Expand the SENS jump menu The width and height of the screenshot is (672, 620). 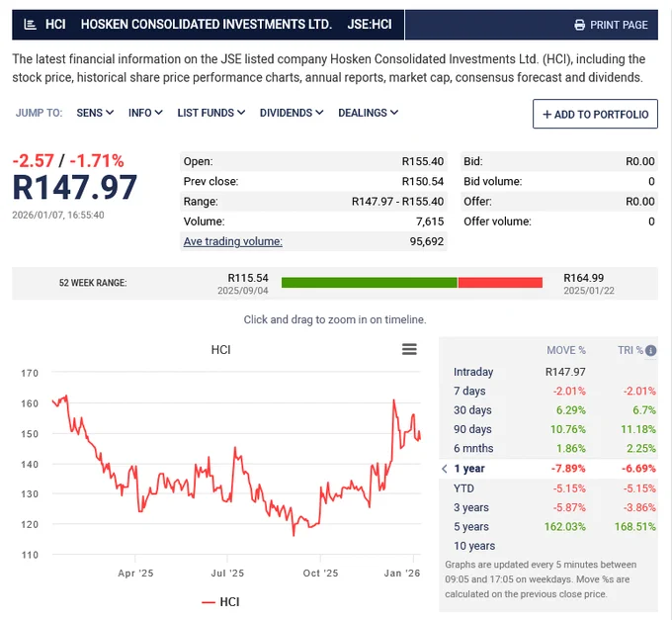point(95,113)
